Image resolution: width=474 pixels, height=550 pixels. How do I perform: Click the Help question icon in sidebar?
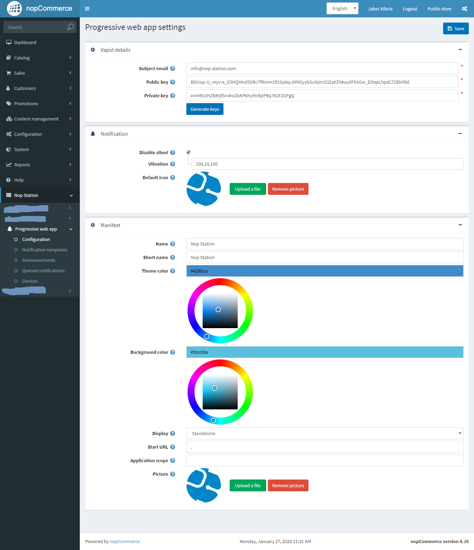point(8,180)
